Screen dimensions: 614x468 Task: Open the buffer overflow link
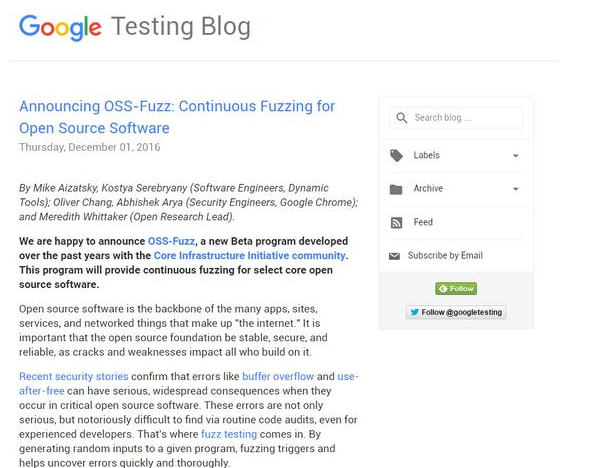(278, 376)
